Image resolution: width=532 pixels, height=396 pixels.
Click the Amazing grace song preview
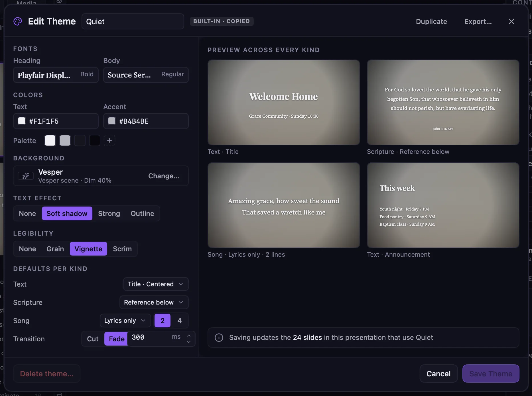tap(284, 205)
